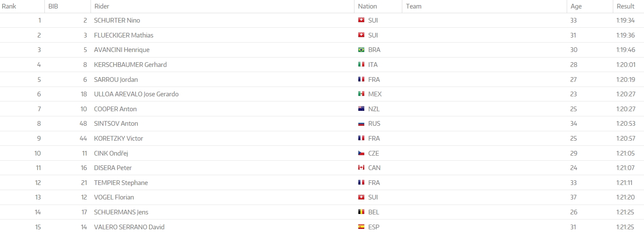Click the Czech flag for CINK Ondřej
This screenshot has height=234, width=644.
pos(361,153)
